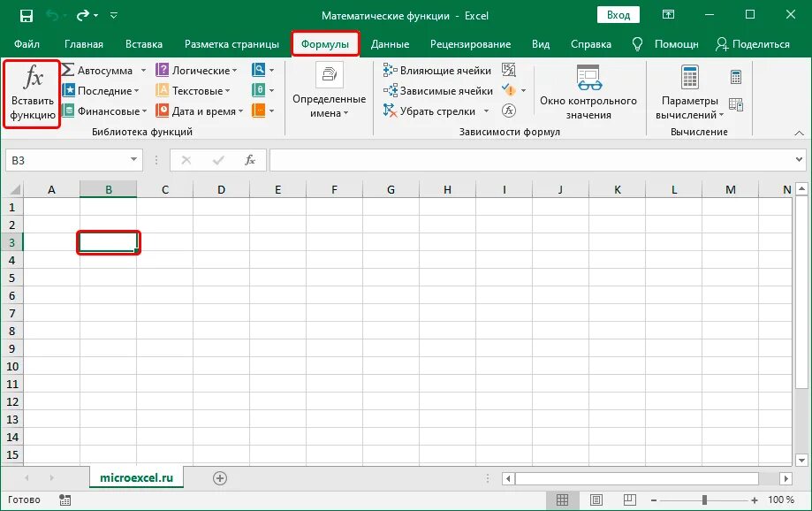
Task: Switch to Page Layout view in status bar
Action: pos(596,500)
